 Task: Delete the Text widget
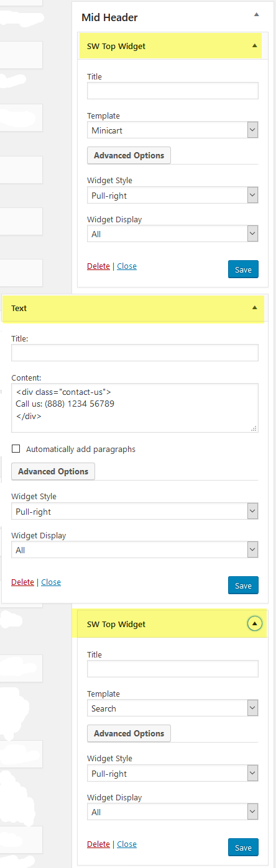[22, 582]
